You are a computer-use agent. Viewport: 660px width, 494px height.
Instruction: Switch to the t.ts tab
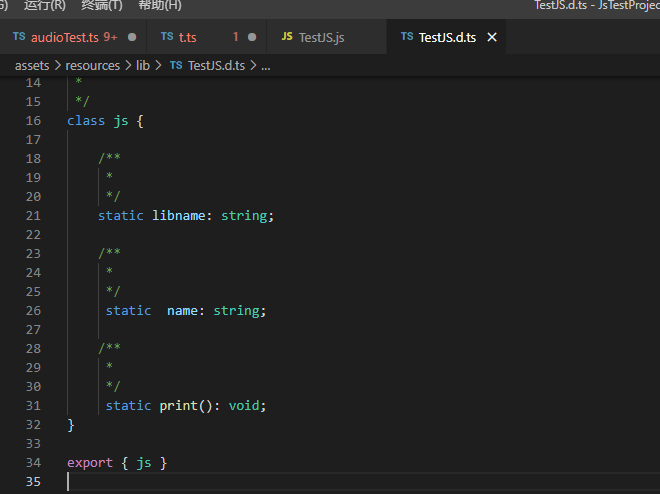(x=187, y=37)
